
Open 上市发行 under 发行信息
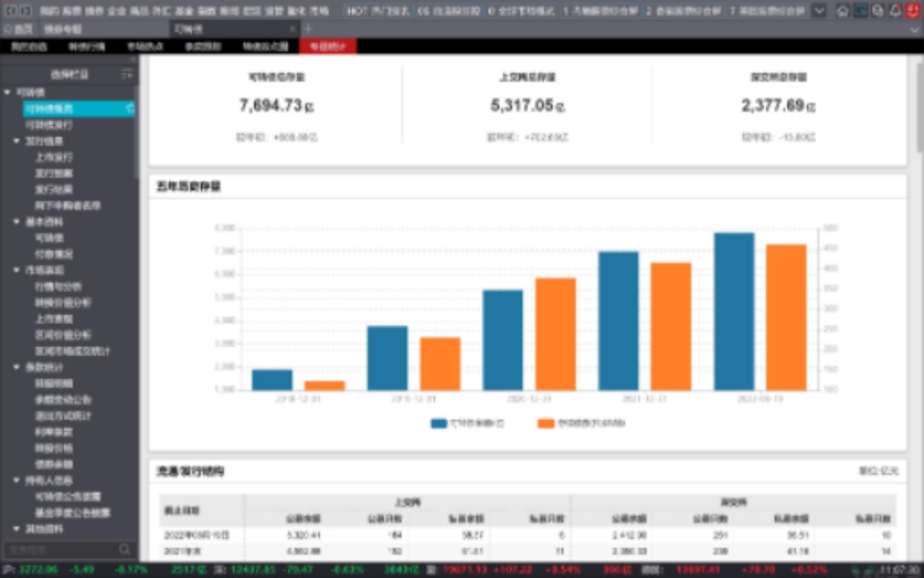[x=53, y=157]
